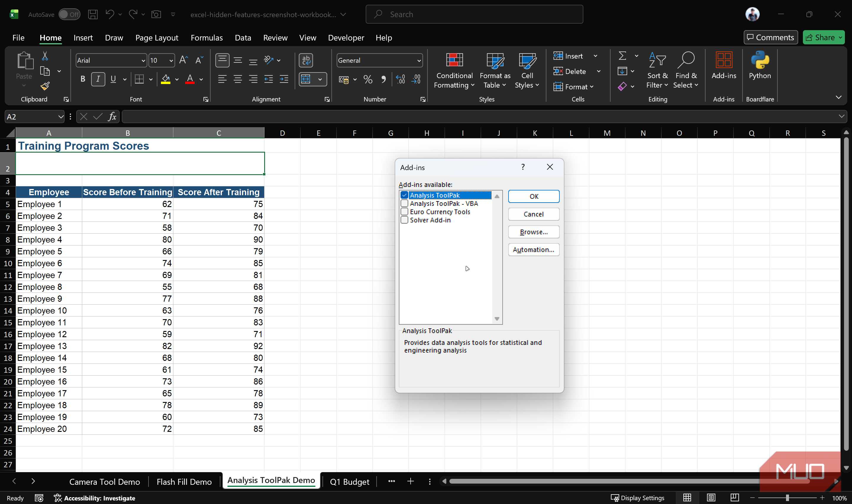
Task: Click the Browse... button
Action: click(533, 232)
